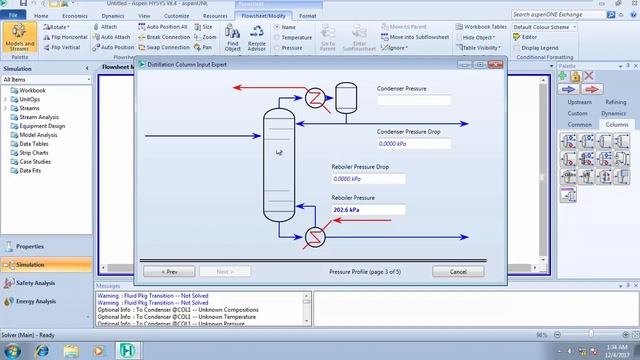Click the Condenser Pressure Drop field
The width and height of the screenshot is (640, 360).
(414, 144)
